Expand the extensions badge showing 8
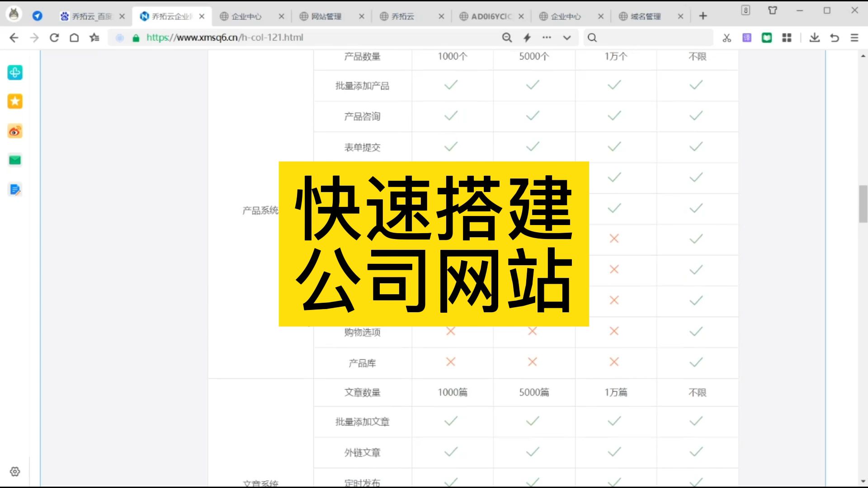Image resolution: width=868 pixels, height=488 pixels. tap(745, 10)
